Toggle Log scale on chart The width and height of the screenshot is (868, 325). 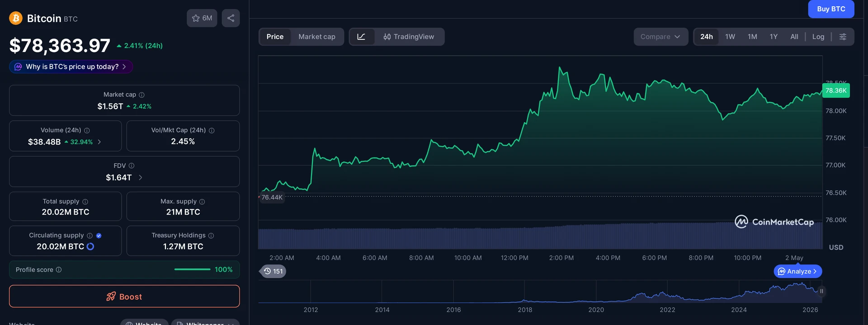[818, 37]
